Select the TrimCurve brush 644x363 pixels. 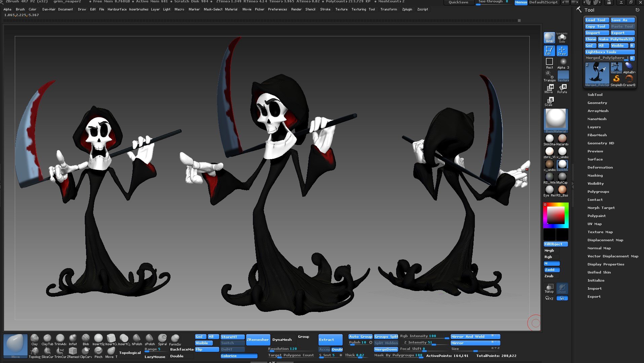60,353
